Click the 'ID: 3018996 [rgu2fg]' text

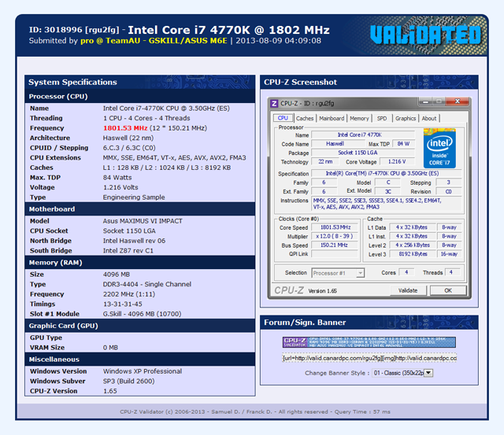click(74, 30)
